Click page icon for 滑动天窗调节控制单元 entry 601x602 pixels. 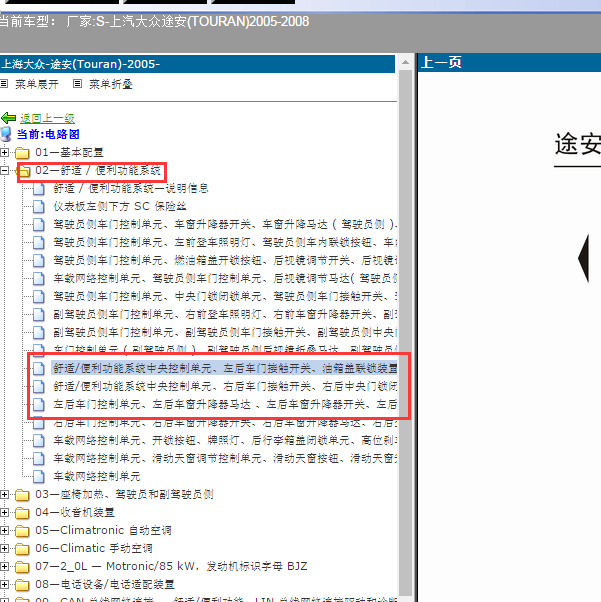point(38,458)
